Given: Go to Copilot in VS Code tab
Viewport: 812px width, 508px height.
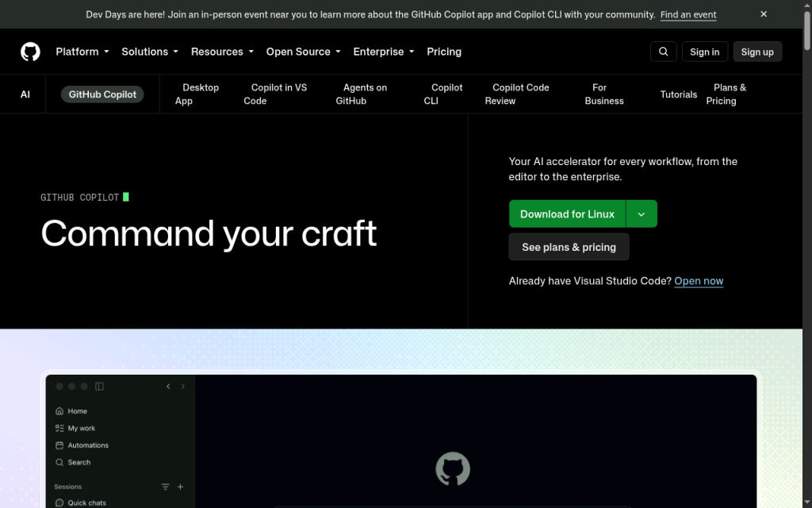Looking at the screenshot, I should point(275,94).
